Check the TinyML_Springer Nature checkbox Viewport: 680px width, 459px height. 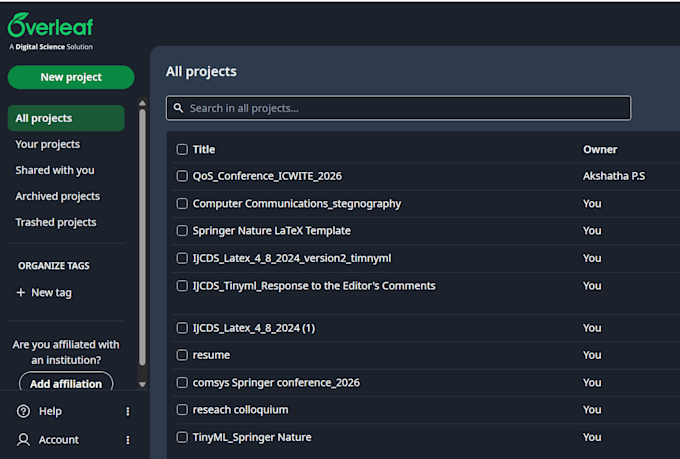(x=182, y=437)
